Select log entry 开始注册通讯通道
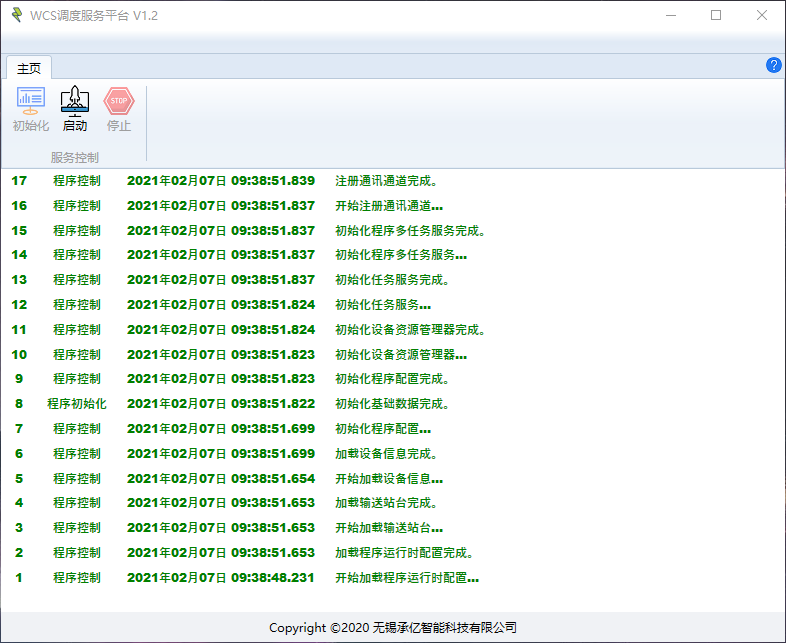This screenshot has width=786, height=643. 388,206
